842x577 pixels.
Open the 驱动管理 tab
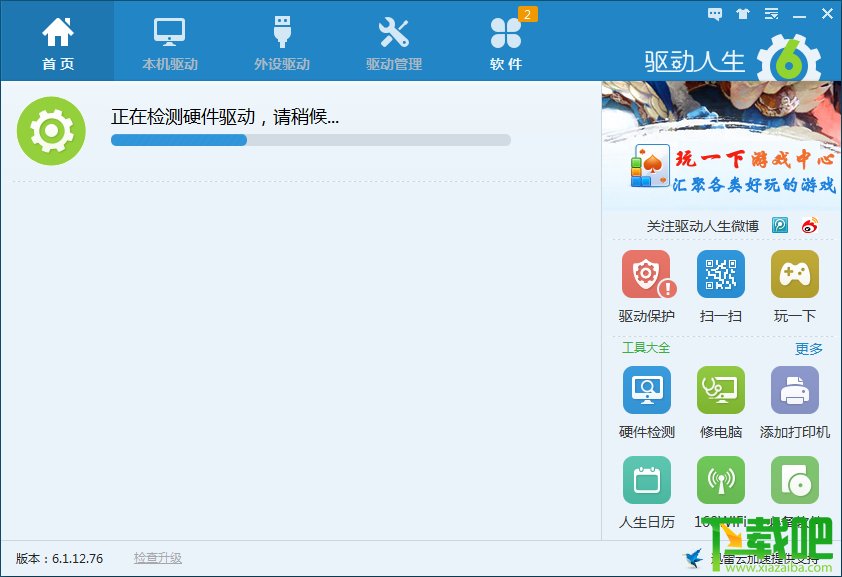click(x=394, y=42)
